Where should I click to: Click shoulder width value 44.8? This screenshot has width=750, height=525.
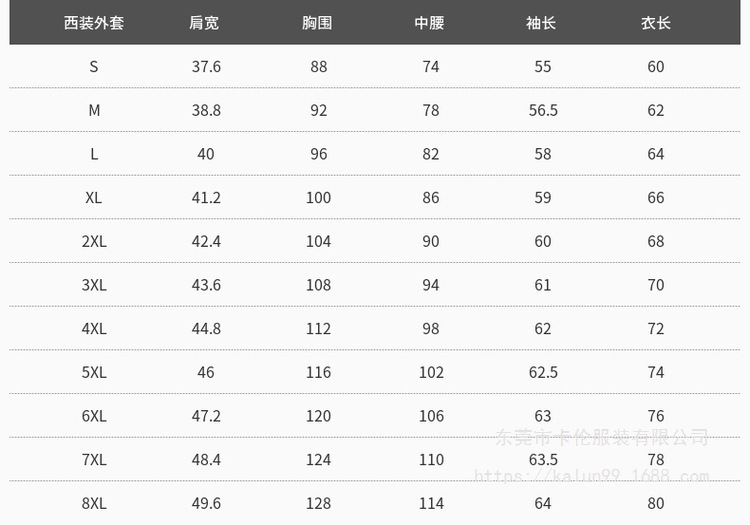pos(206,329)
